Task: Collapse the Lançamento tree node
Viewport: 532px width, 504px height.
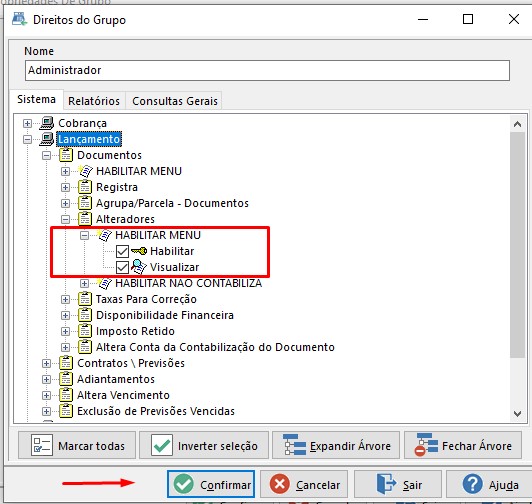Action: 27,139
